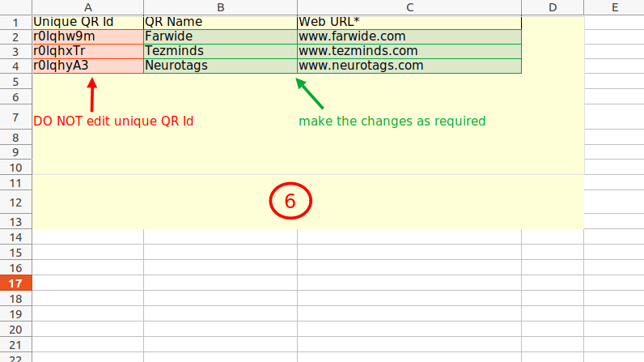Viewport: 644px width, 362px height.
Task: Select the www.tezminds.com cell
Action: pos(409,51)
